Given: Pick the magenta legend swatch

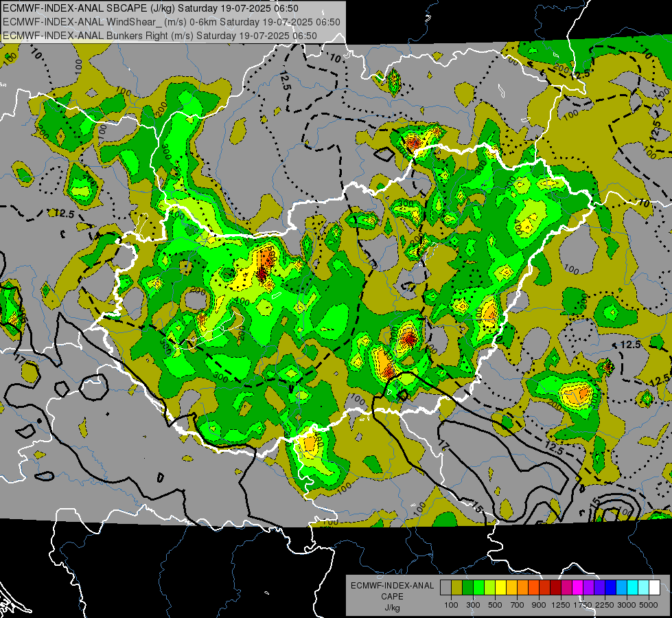Looking at the screenshot, I should (578, 588).
